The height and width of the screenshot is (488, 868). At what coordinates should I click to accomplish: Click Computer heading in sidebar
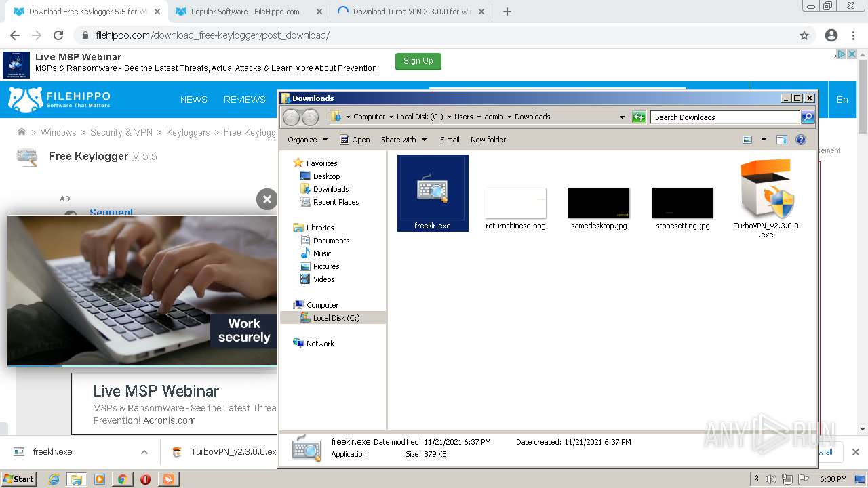(322, 305)
